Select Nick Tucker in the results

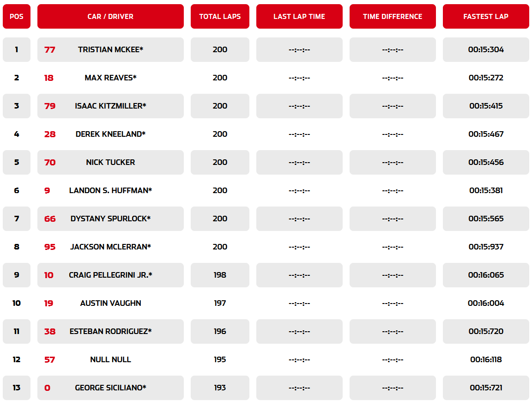point(110,162)
